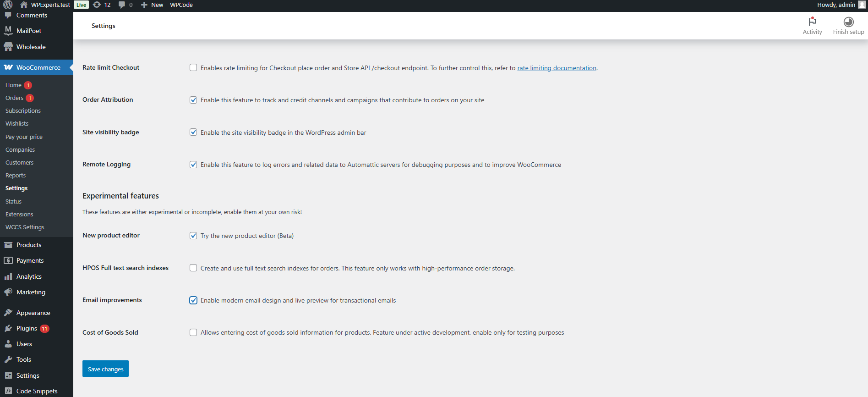
Task: Enable HPOS Full text search indexes
Action: [193, 268]
